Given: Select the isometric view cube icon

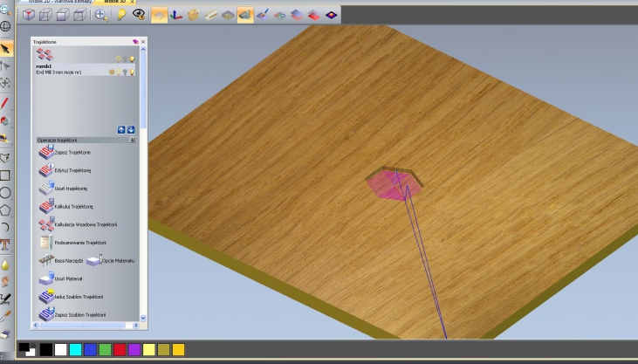Looking at the screenshot, I should pos(29,15).
